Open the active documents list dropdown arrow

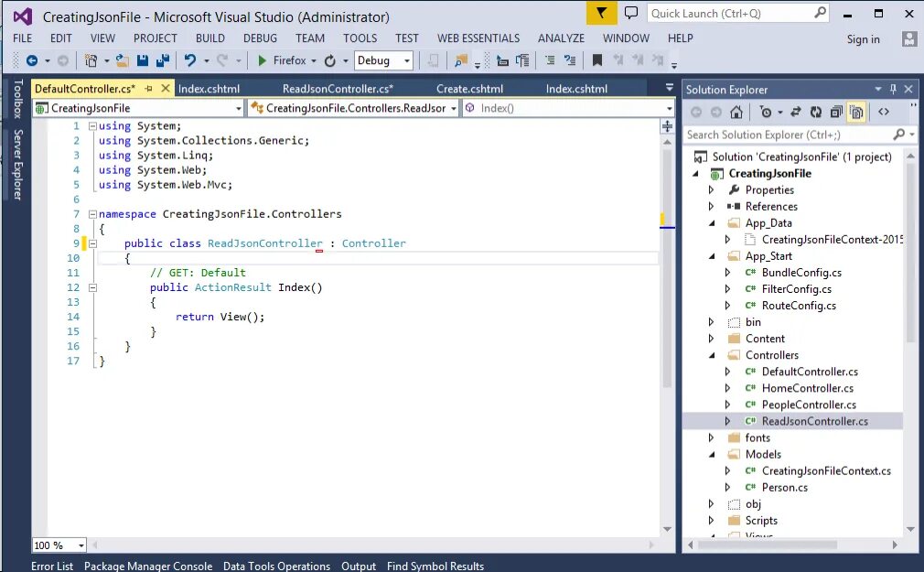point(670,87)
